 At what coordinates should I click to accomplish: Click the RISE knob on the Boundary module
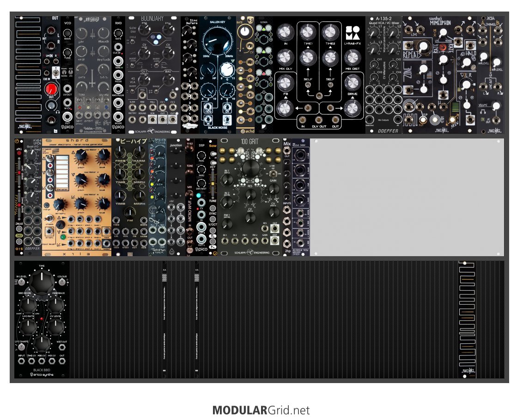point(145,29)
